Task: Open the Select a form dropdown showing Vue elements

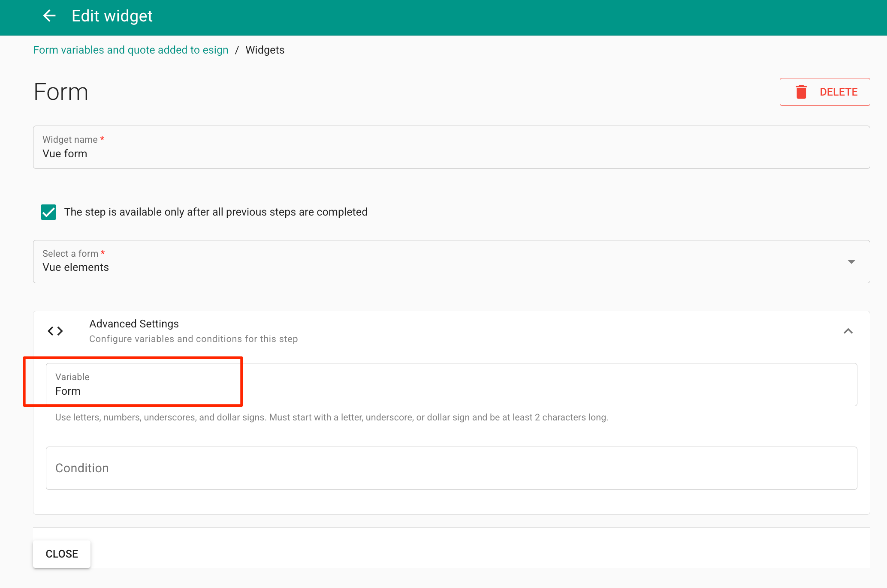Action: (x=429, y=261)
